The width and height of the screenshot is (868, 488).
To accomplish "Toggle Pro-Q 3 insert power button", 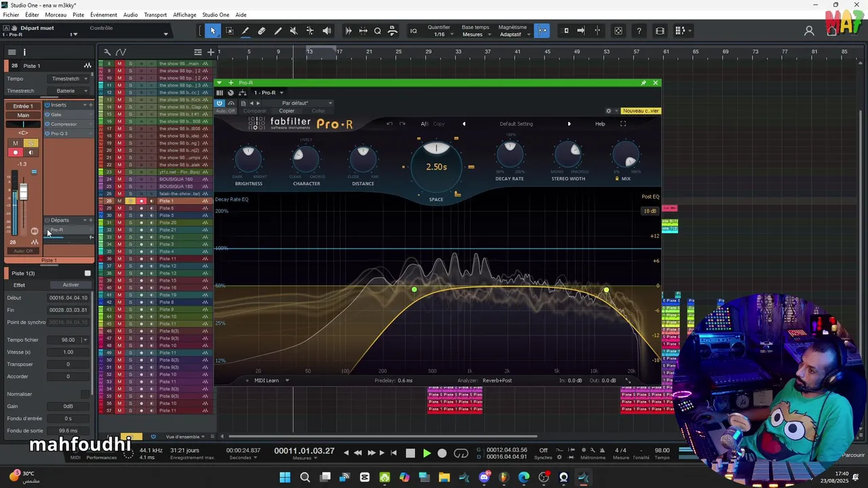I will tap(47, 134).
